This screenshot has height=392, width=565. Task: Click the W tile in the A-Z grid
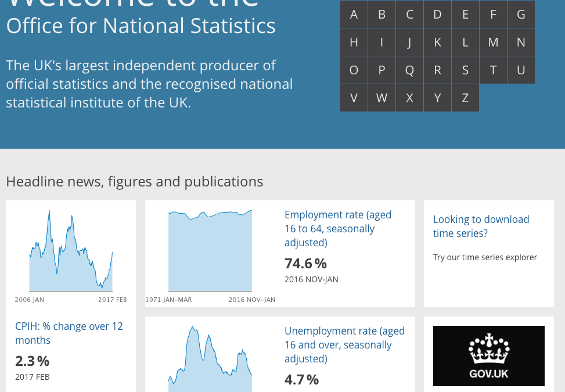(382, 98)
